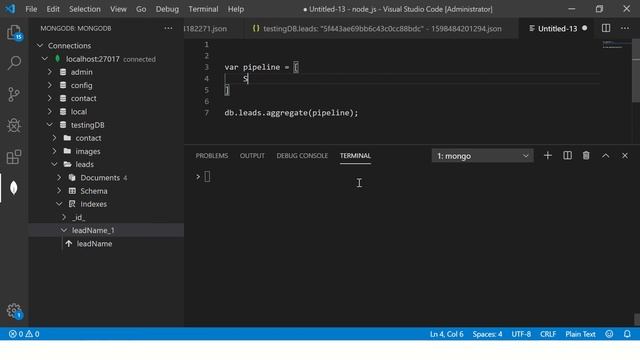Open the Edit menu
640x360 pixels.
[53, 9]
